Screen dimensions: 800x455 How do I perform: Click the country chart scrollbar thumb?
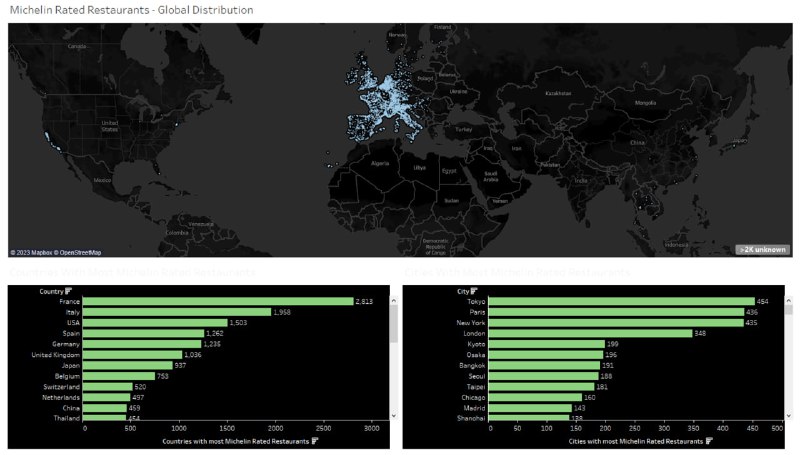point(395,325)
